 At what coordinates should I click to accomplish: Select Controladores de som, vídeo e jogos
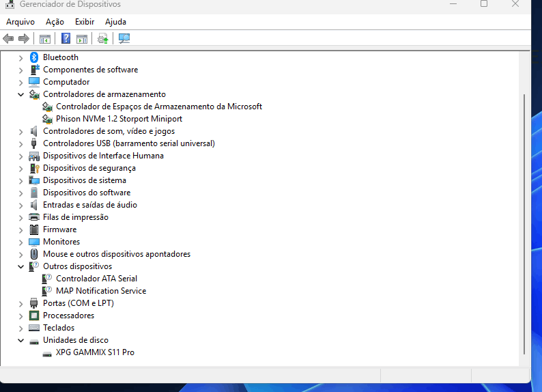click(x=109, y=131)
